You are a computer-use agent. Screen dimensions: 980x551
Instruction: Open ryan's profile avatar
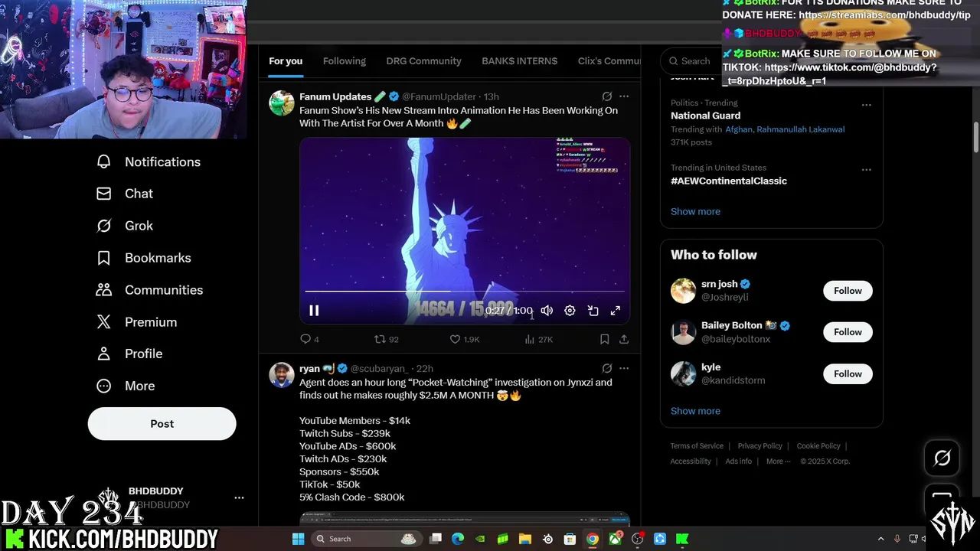tap(281, 375)
